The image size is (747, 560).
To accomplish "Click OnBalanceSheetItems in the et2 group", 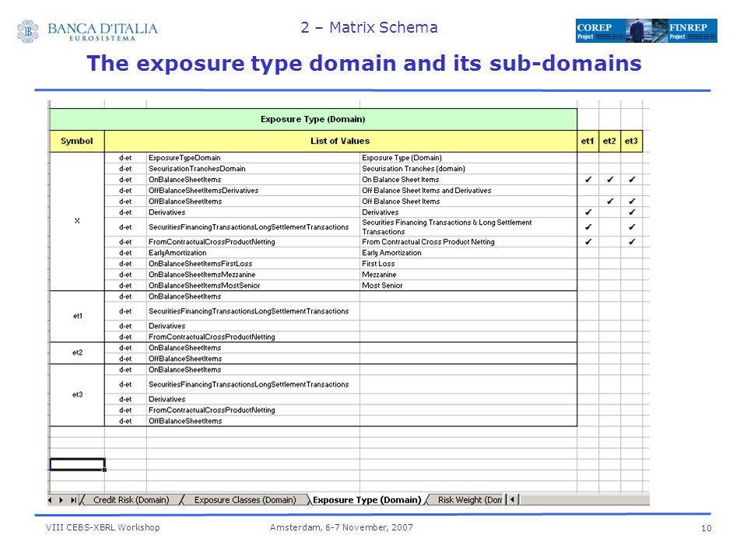I will click(x=253, y=348).
